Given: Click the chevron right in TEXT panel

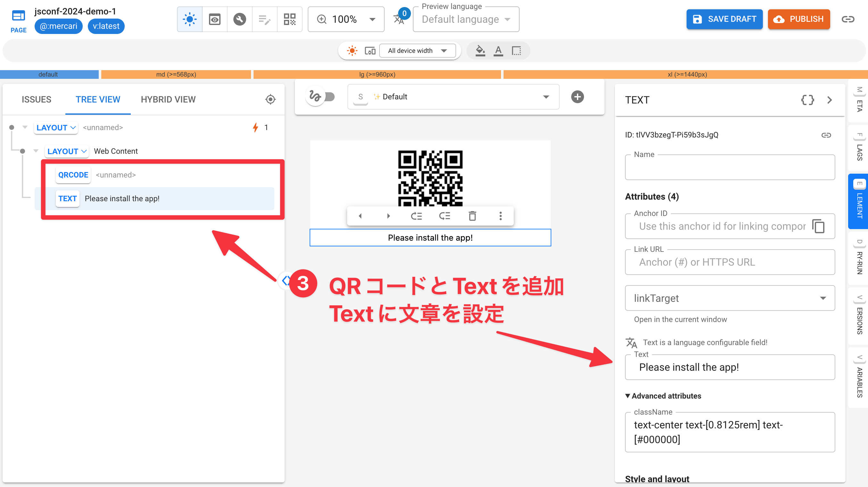Looking at the screenshot, I should 829,100.
